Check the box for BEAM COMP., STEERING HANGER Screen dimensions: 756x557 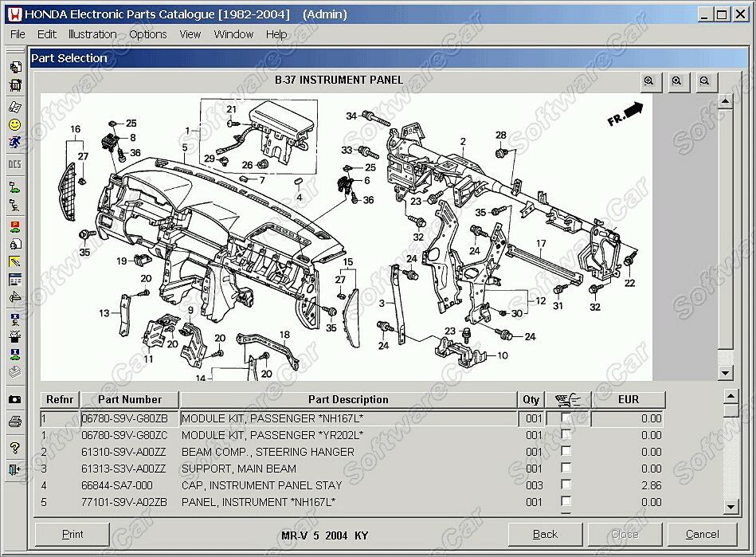point(566,451)
